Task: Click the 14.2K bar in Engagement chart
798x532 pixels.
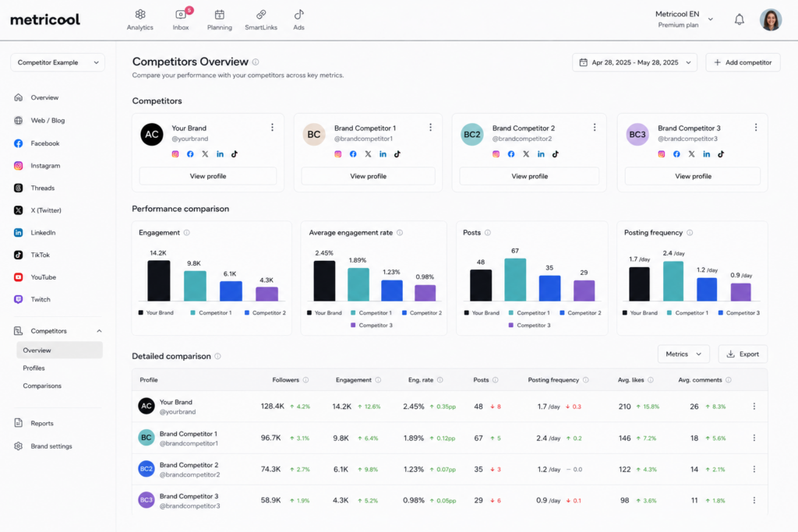Action: tap(159, 280)
